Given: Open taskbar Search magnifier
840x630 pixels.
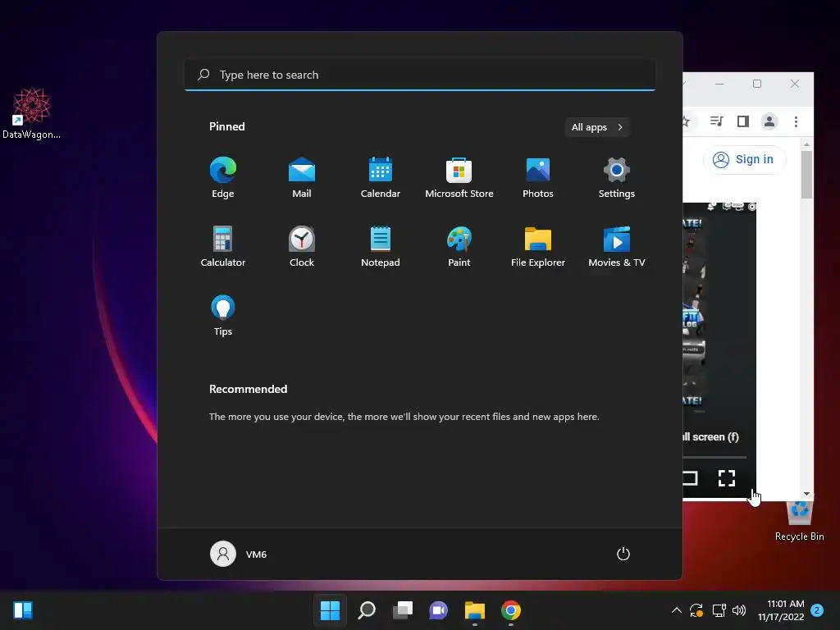Looking at the screenshot, I should click(367, 610).
